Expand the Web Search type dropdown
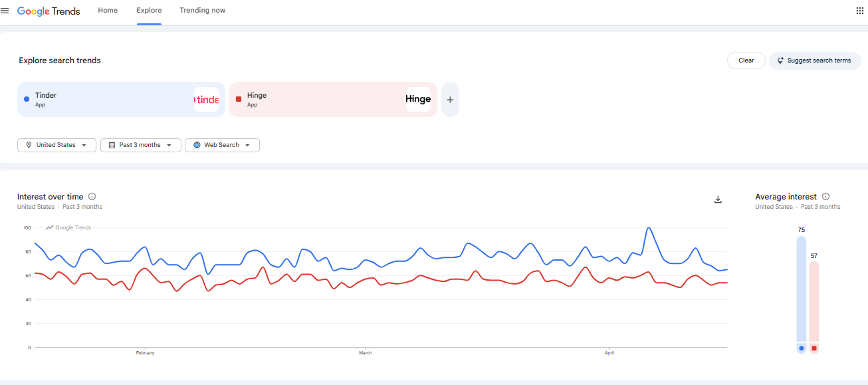Viewport: 868px width, 385px height. (x=222, y=145)
